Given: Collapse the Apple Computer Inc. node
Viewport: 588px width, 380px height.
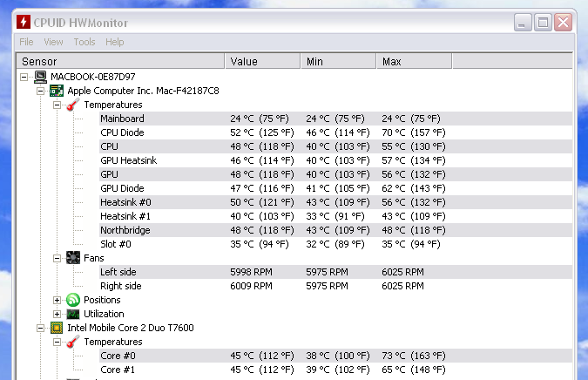Looking at the screenshot, I should (40, 91).
